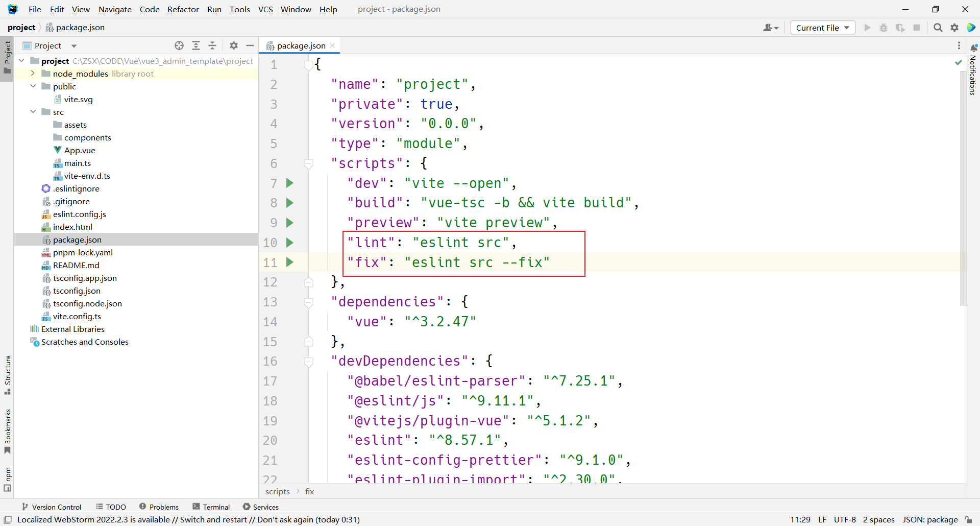Click the Run button in toolbar
Viewport: 980px width, 526px height.
click(x=867, y=28)
